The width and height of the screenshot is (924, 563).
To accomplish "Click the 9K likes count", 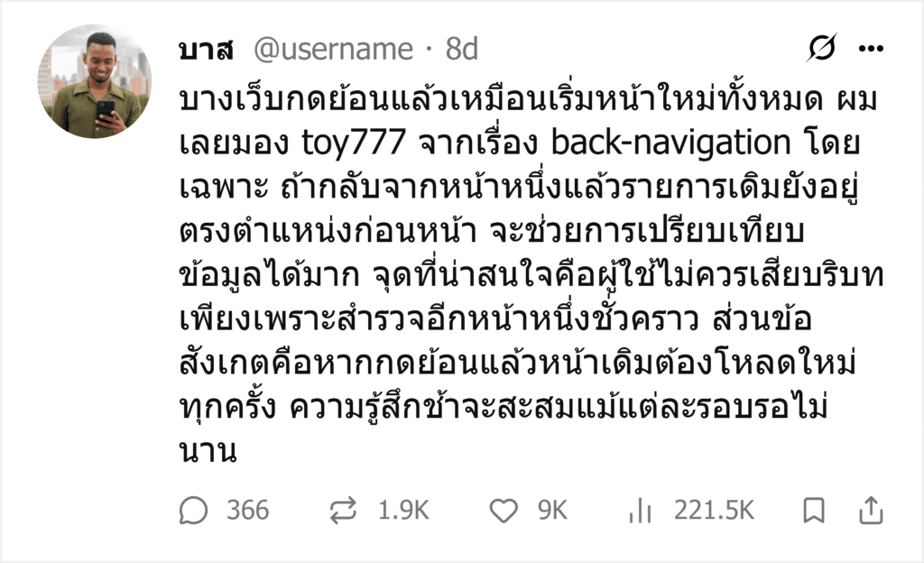I will (x=552, y=511).
